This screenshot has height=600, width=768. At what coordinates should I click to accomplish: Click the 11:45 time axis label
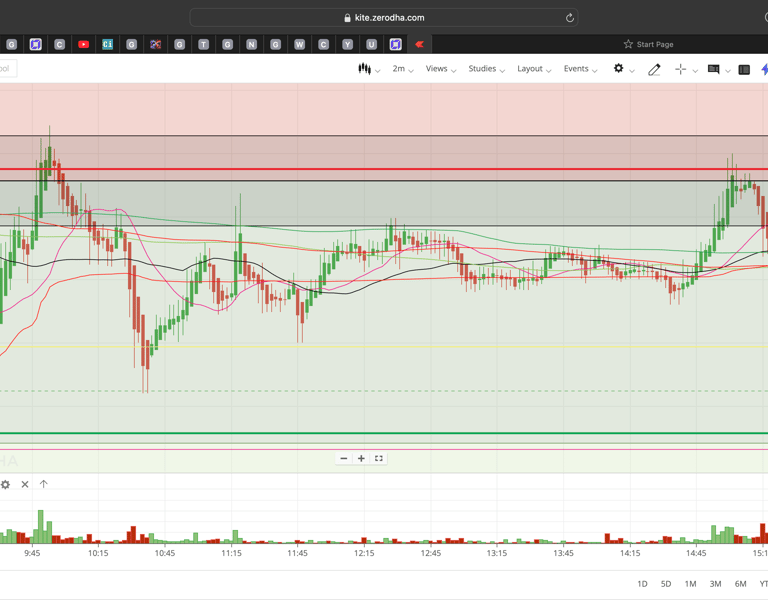(297, 553)
